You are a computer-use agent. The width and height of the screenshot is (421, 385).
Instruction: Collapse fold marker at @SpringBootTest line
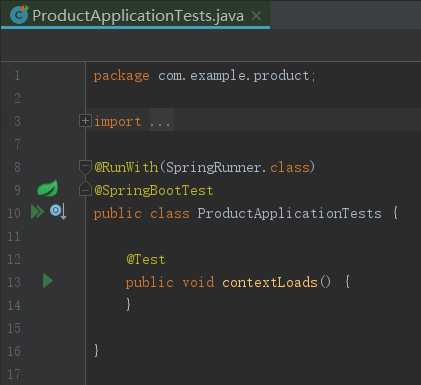(85, 190)
